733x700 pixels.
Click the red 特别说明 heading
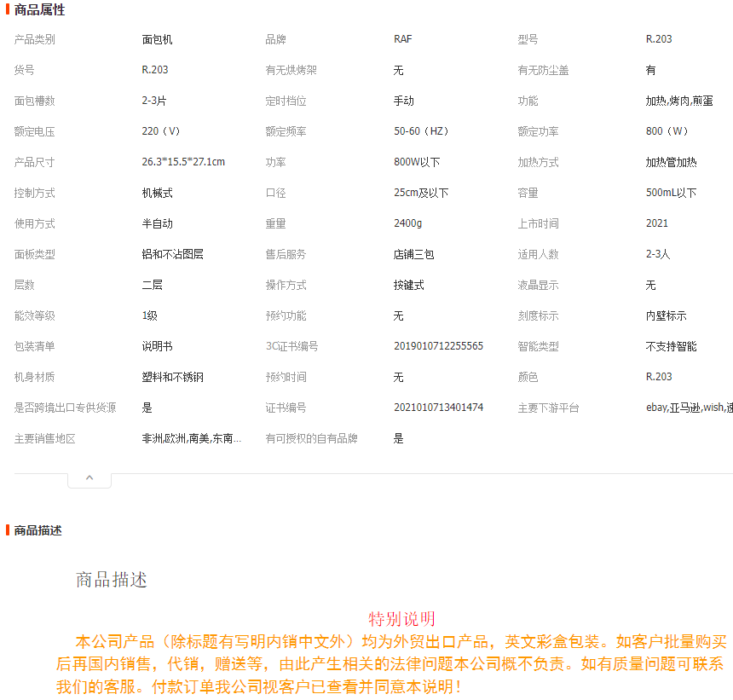point(401,619)
